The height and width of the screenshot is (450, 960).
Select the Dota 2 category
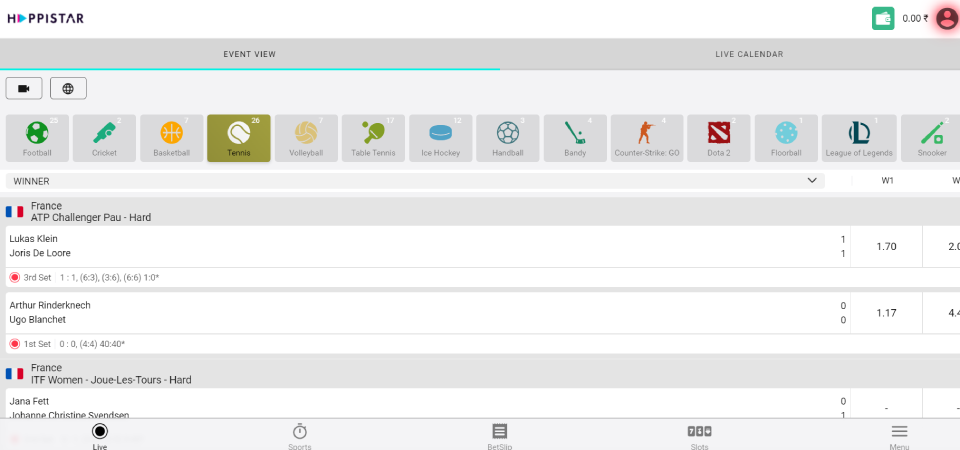point(719,138)
